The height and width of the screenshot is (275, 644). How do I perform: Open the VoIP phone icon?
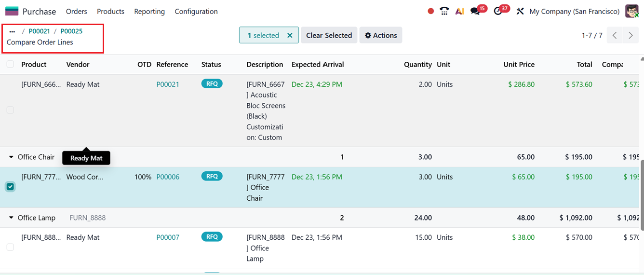pyautogui.click(x=444, y=11)
